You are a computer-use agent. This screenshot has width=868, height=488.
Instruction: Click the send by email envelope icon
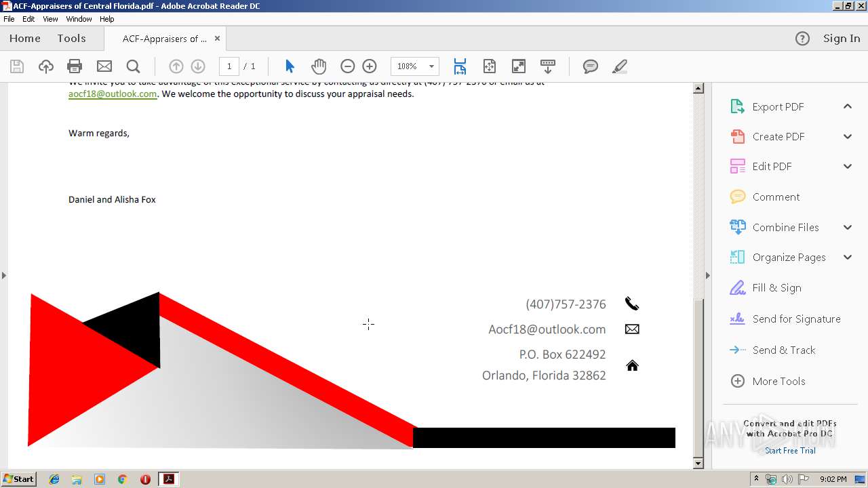point(104,66)
